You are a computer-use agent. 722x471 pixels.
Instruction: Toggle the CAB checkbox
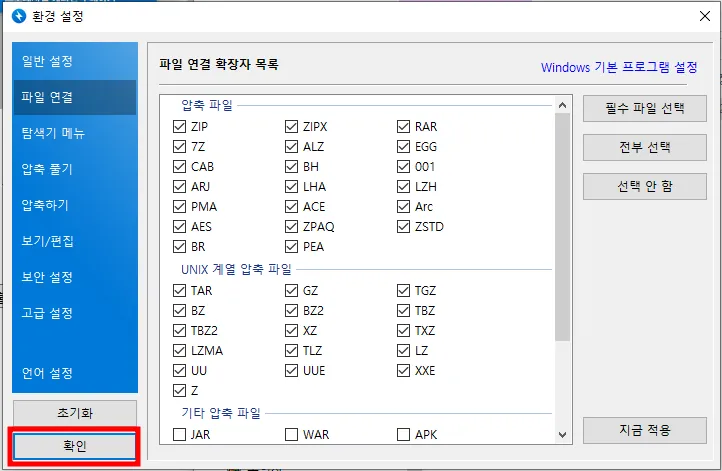[179, 166]
